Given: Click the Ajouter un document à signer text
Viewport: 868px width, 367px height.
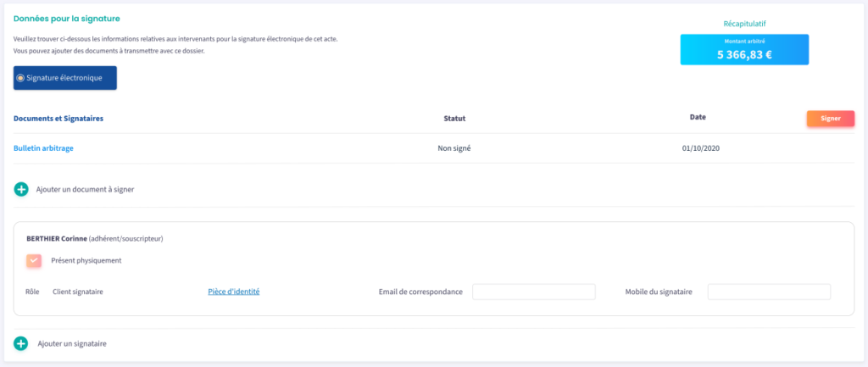Looking at the screenshot, I should 85,190.
